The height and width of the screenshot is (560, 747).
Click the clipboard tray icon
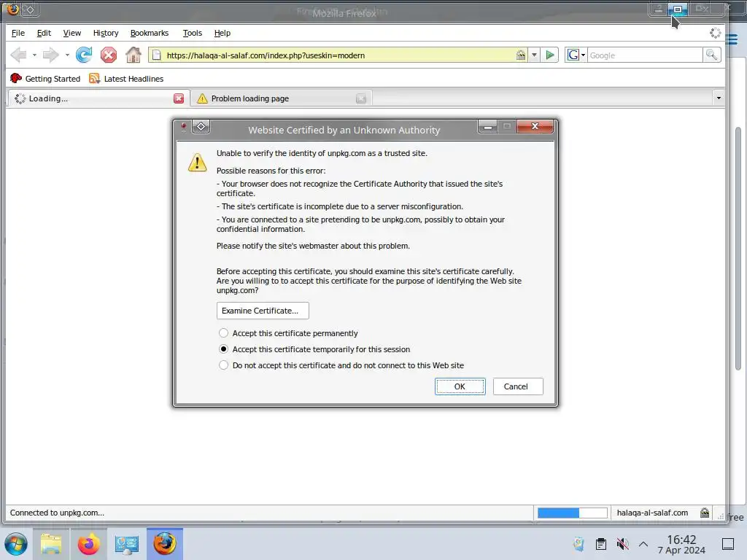[x=601, y=544]
